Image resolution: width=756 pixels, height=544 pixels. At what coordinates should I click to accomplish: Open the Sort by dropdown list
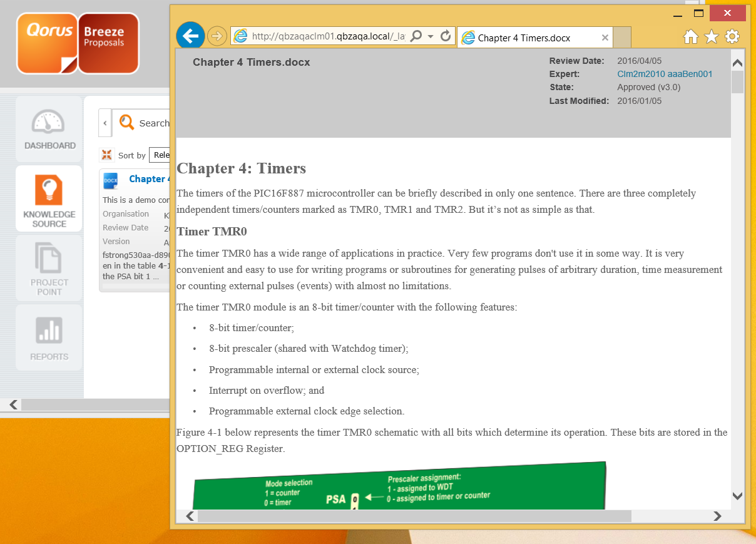click(x=160, y=155)
